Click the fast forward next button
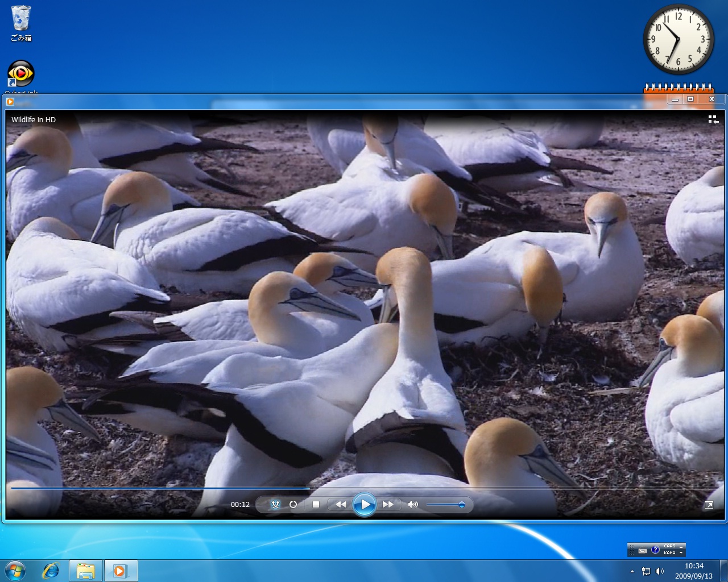This screenshot has height=582, width=728. pos(388,504)
